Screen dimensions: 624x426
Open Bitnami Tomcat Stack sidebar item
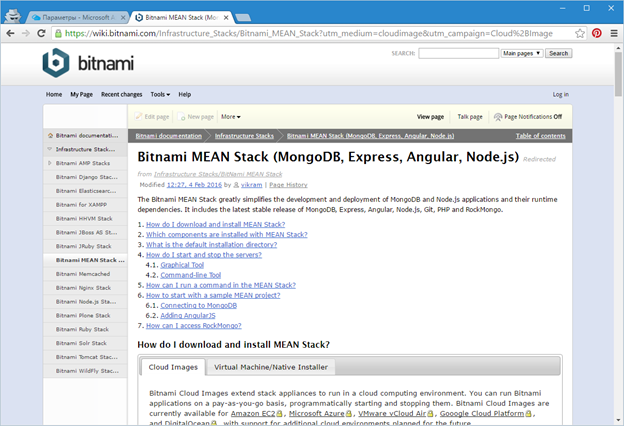(x=86, y=357)
